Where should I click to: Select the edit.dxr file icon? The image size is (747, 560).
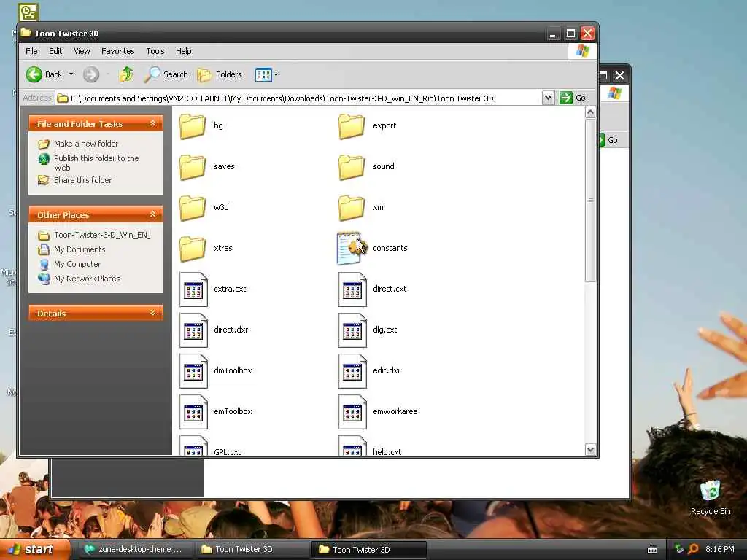[x=352, y=371]
